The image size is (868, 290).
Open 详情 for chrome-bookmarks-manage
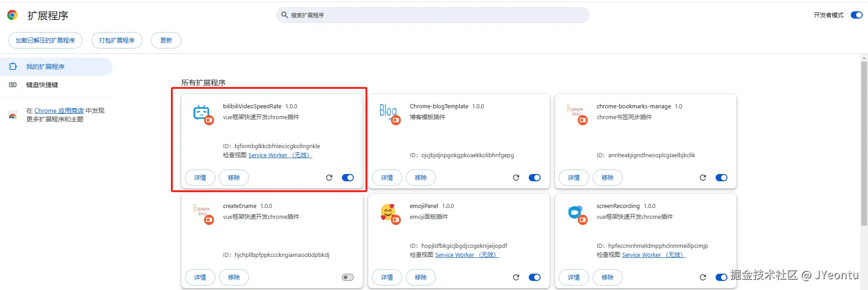point(574,178)
